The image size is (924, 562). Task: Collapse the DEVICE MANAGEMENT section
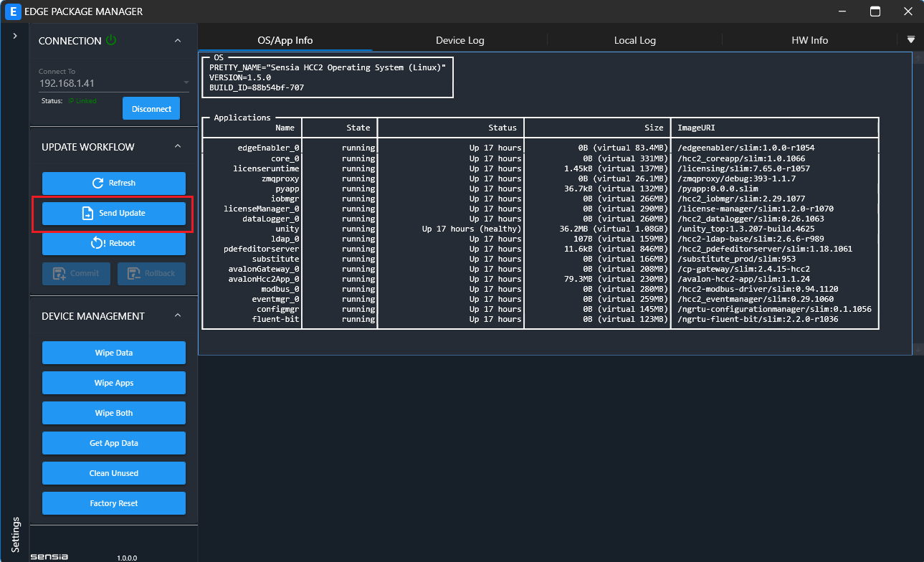tap(178, 315)
